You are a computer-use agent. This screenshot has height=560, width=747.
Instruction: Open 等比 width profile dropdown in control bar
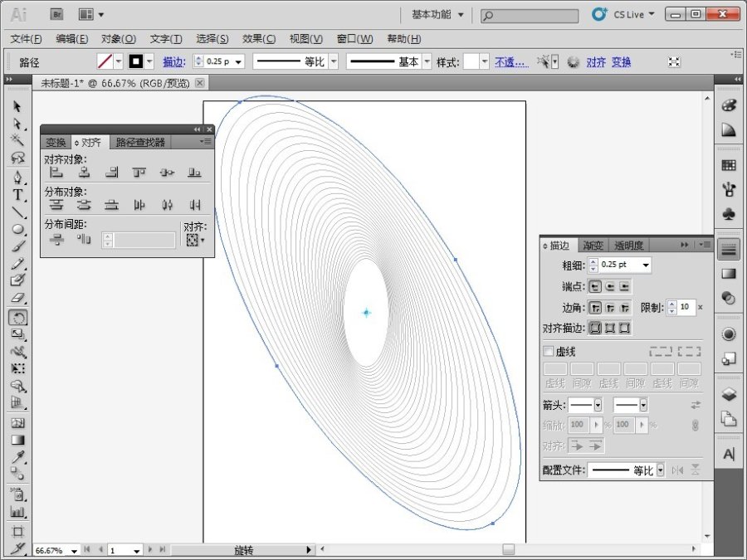(334, 62)
